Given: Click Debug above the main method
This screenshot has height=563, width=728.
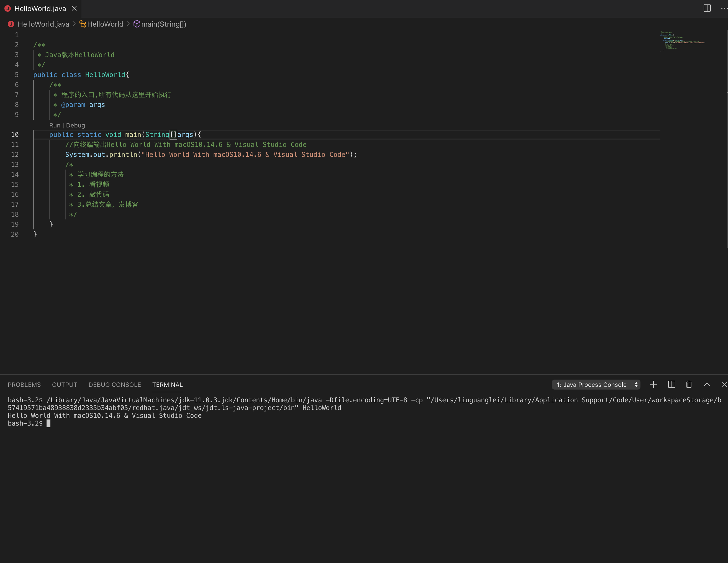Looking at the screenshot, I should click(x=75, y=125).
